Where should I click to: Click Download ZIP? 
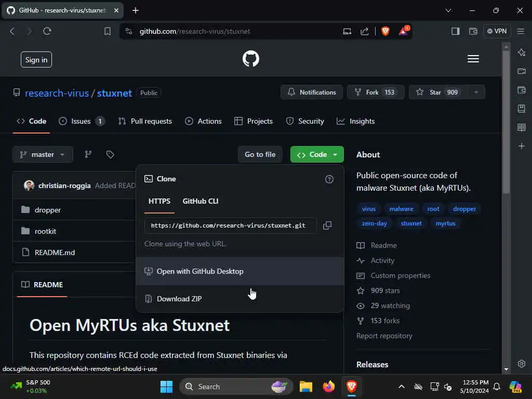[240, 299]
